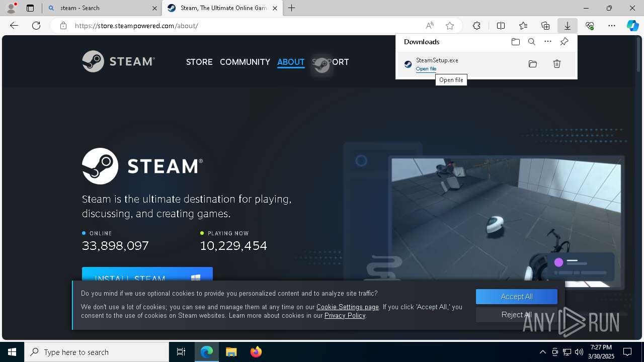Close the steam - Search tab

pyautogui.click(x=154, y=8)
